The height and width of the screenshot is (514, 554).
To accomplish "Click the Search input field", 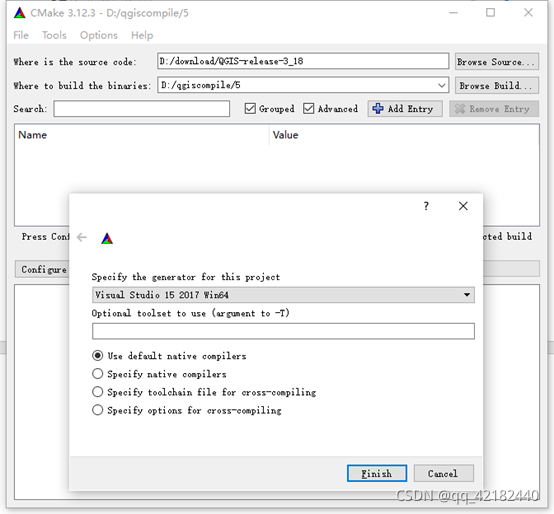I will click(x=142, y=109).
